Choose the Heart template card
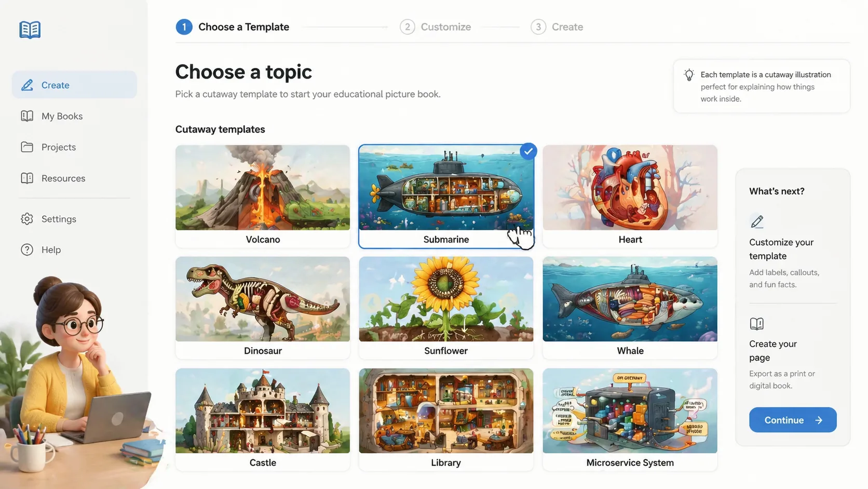Image resolution: width=868 pixels, height=489 pixels. coord(630,196)
